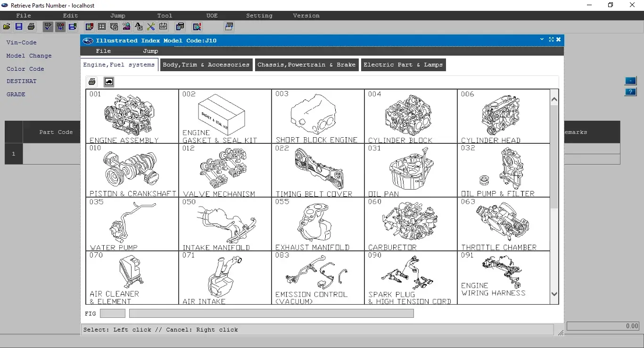Toggle the 123 checkmark toolbar button

coord(48,27)
